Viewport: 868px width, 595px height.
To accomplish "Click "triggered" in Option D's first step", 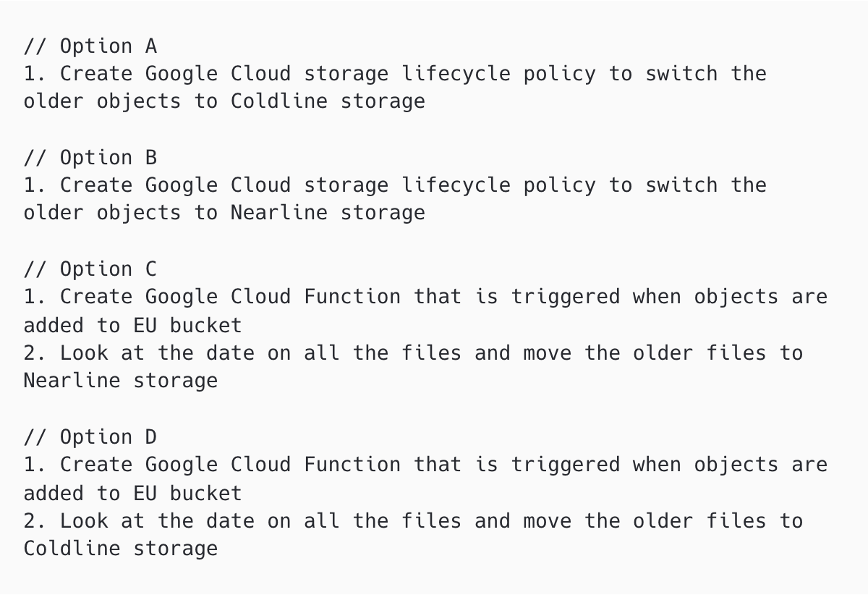I will coord(566,465).
